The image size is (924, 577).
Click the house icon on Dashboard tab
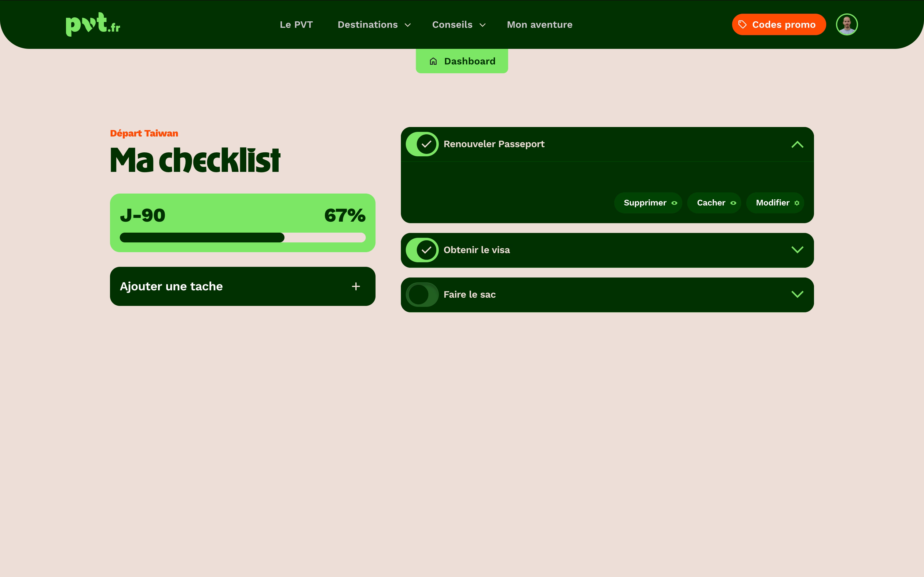(x=433, y=61)
